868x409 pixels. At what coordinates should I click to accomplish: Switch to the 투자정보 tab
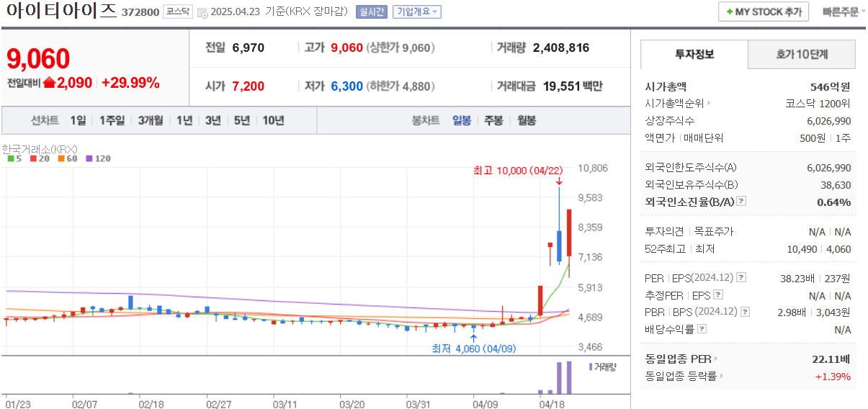(694, 54)
